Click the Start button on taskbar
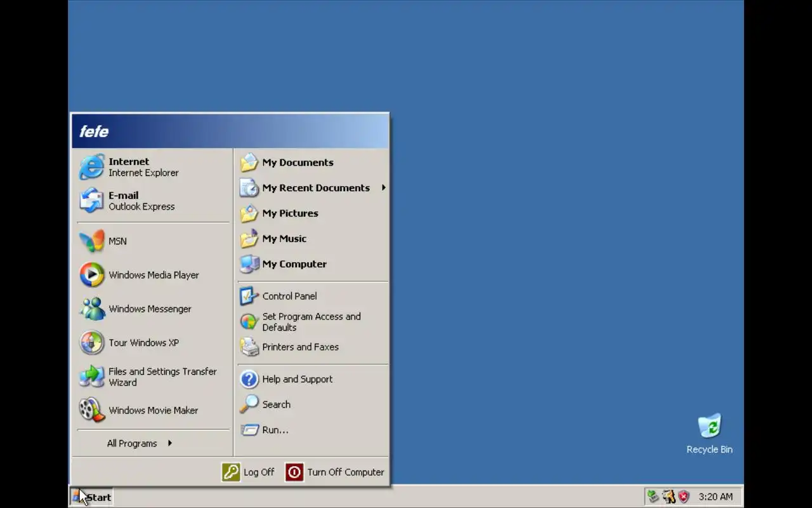This screenshot has height=508, width=812. click(92, 497)
